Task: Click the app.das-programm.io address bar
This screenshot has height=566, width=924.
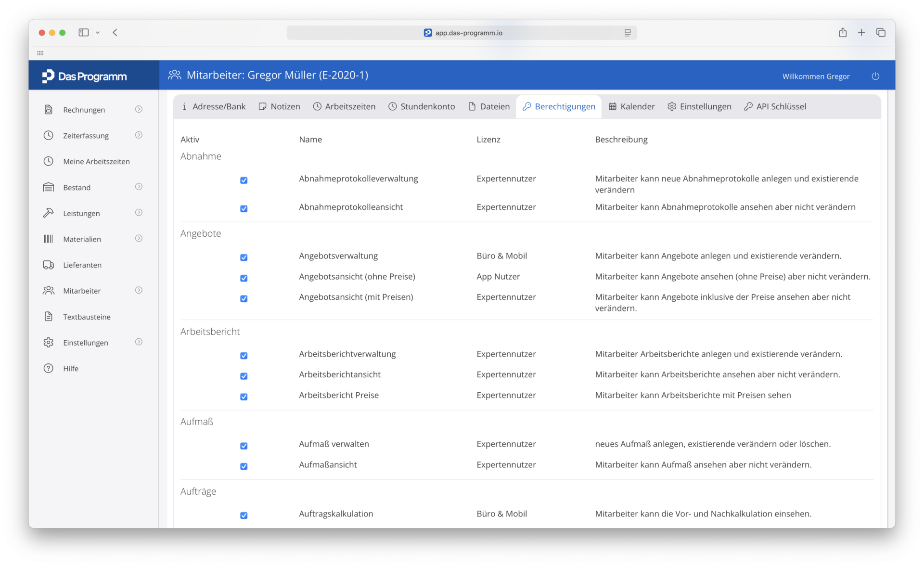Action: (x=462, y=33)
